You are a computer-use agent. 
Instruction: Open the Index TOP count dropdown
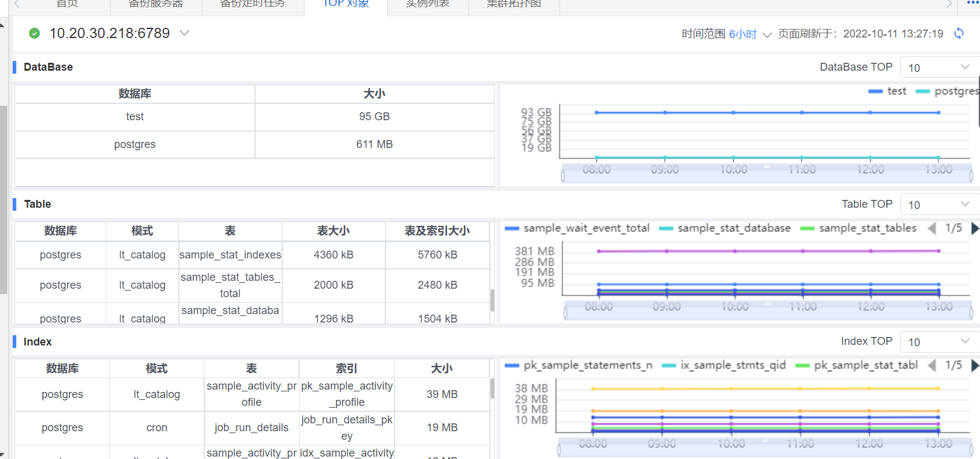pos(939,342)
